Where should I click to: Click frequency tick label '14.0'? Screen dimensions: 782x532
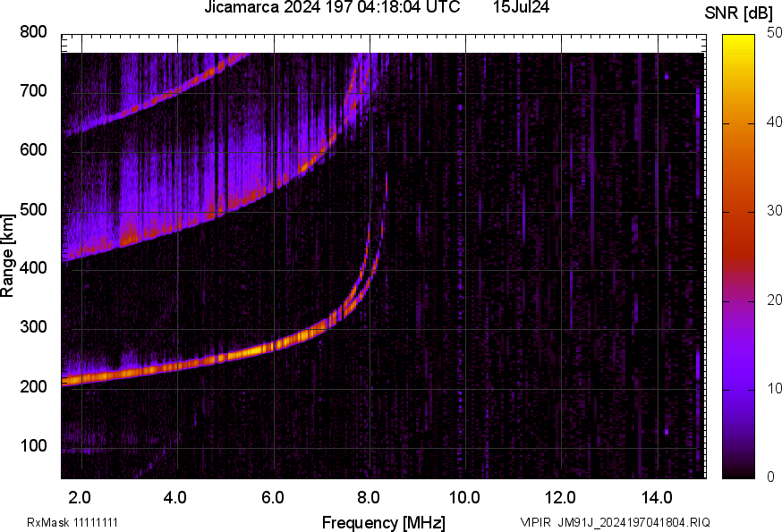(657, 498)
